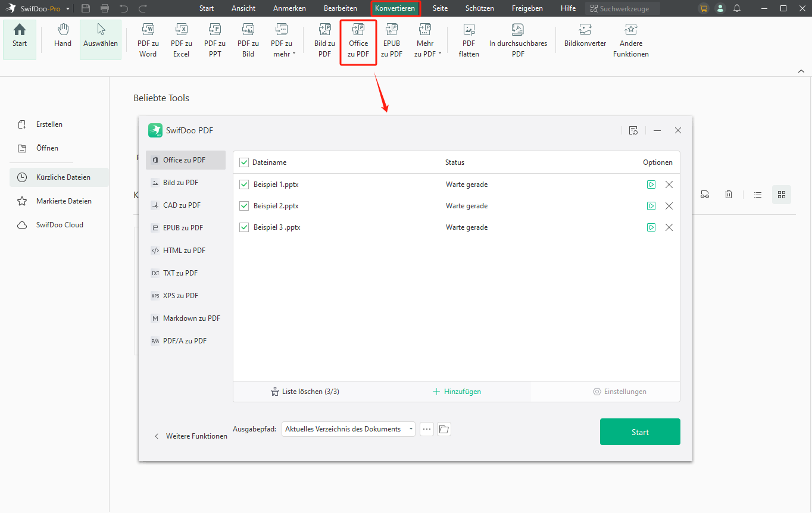Open Einstellungen in the dialog
The image size is (812, 513).
point(620,392)
